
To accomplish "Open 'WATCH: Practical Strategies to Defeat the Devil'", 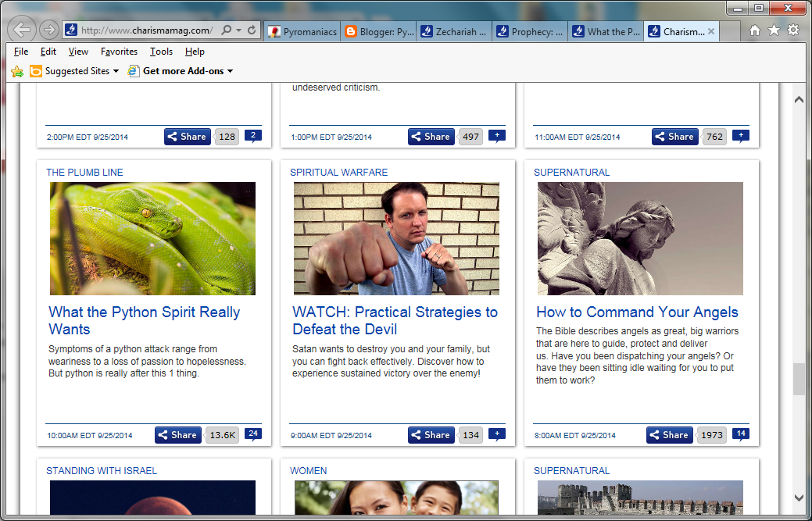I will coord(395,320).
